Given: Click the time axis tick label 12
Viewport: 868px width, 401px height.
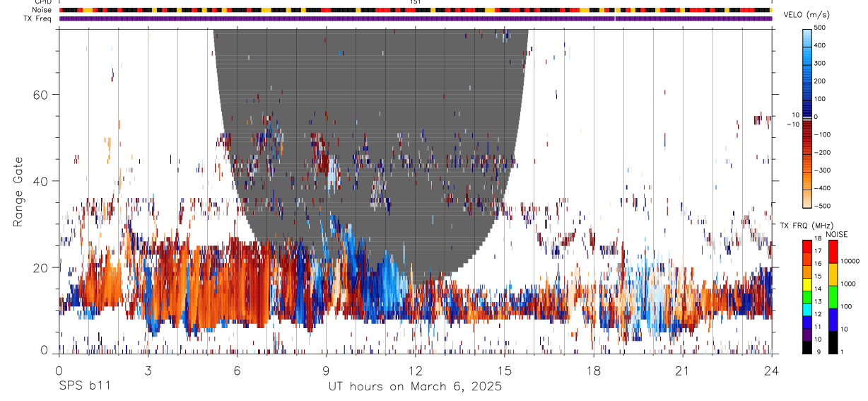Looking at the screenshot, I should (x=415, y=371).
